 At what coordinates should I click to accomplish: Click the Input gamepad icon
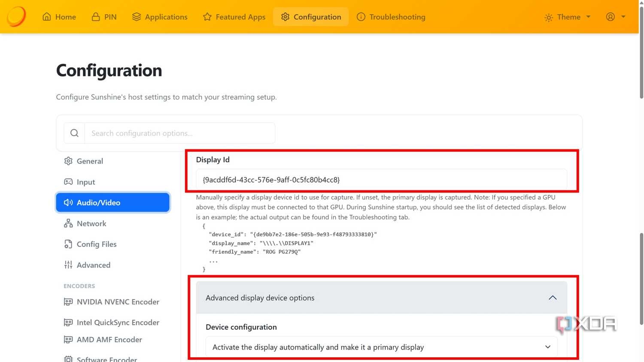[x=68, y=182]
